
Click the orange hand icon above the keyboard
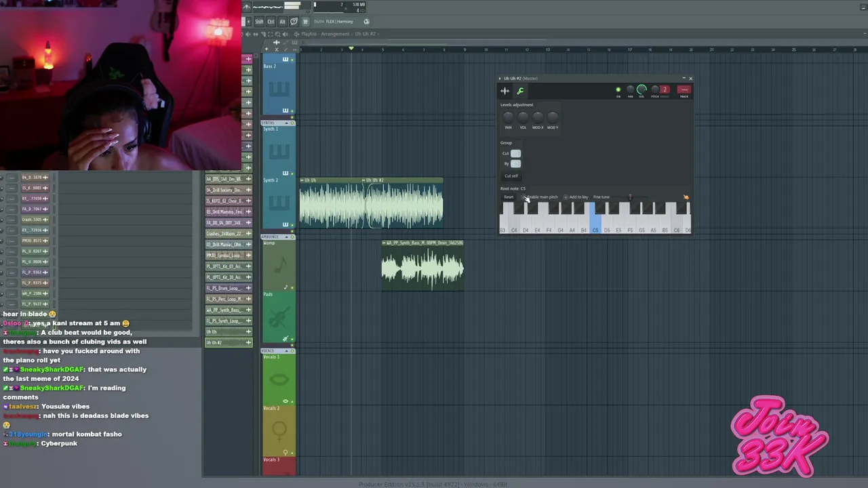686,197
